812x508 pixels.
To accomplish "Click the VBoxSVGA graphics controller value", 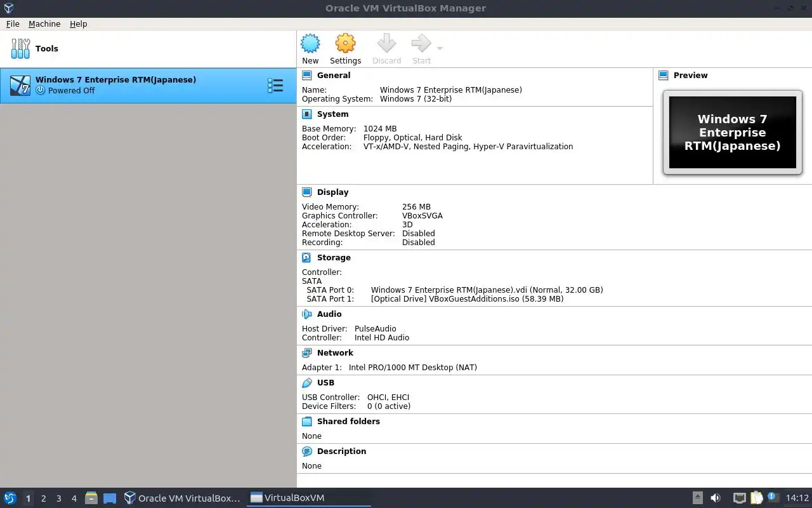I will 422,216.
